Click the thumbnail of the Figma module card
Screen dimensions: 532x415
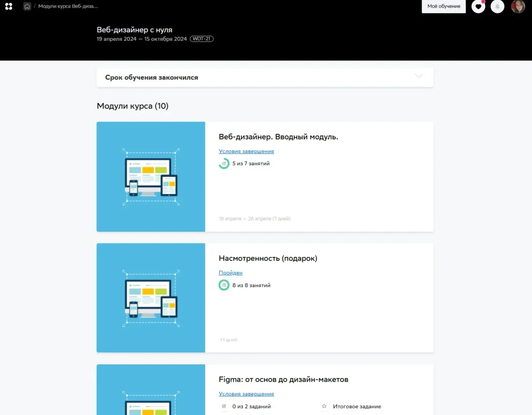click(x=151, y=390)
